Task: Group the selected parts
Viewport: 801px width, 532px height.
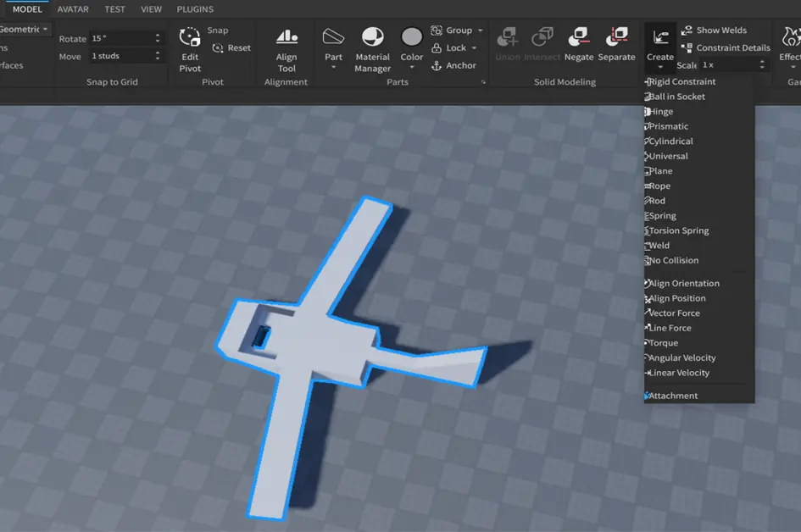Action: [452, 30]
